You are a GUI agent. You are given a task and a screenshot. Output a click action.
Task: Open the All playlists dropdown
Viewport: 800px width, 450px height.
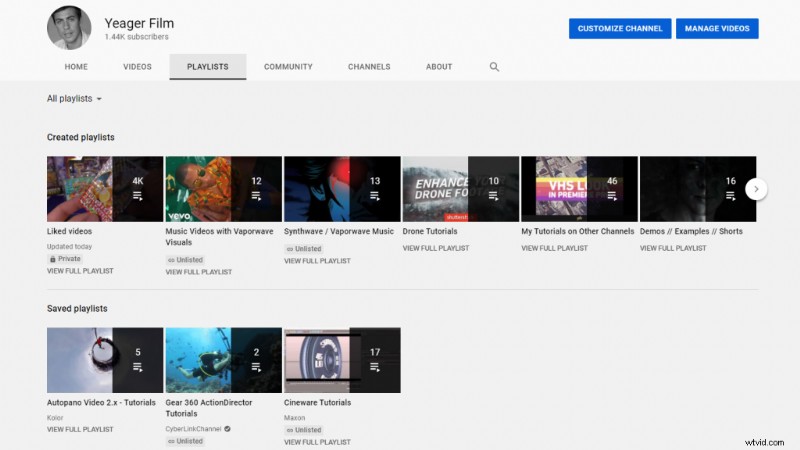pyautogui.click(x=74, y=98)
